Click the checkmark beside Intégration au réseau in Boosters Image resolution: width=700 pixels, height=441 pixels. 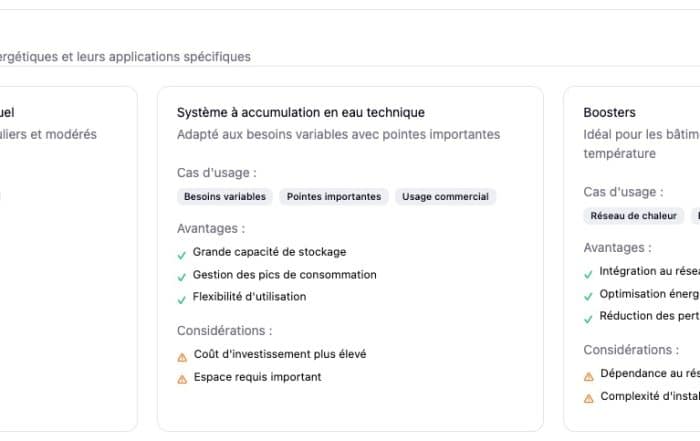coord(589,273)
